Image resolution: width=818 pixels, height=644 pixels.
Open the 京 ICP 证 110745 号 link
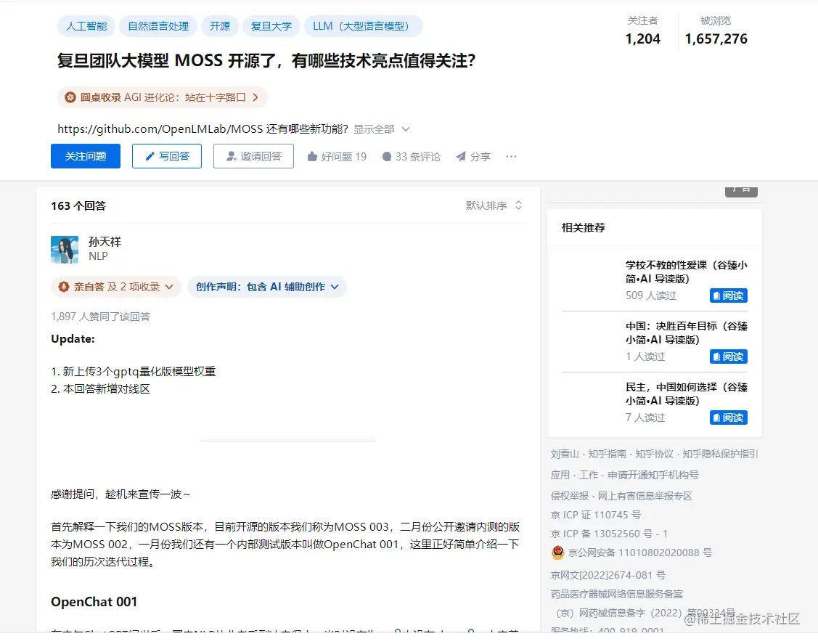pyautogui.click(x=596, y=515)
